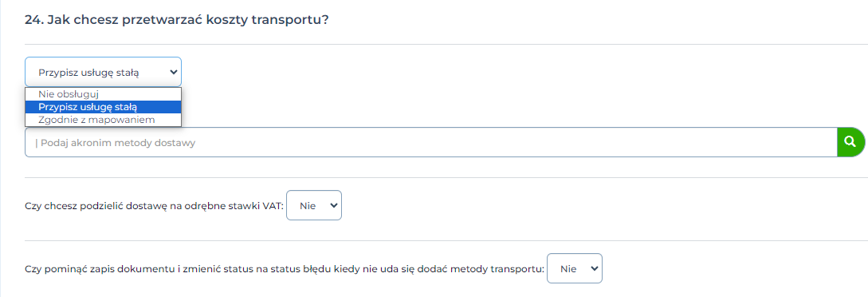Screen dimensions: 868x297
Task: Click the 'Nie' value in the error status dropdown
Action: (x=568, y=269)
